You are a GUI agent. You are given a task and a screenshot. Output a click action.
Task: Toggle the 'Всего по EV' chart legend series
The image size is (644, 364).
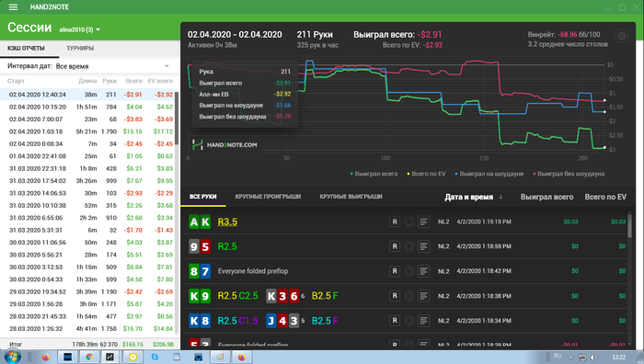coord(426,174)
